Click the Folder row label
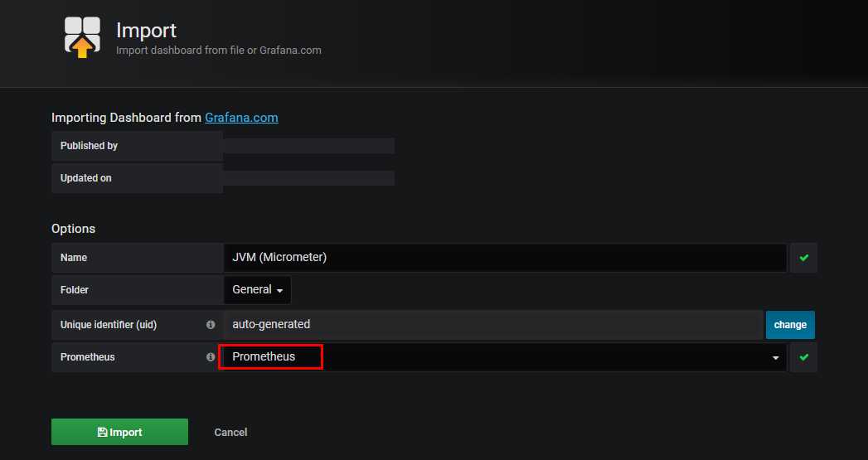The width and height of the screenshot is (868, 460). point(74,290)
